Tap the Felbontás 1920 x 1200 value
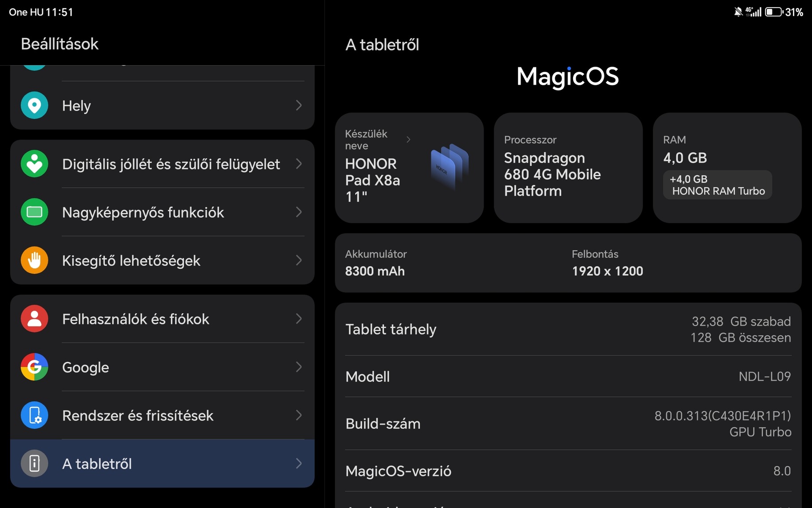Image resolution: width=812 pixels, height=508 pixels. click(607, 271)
